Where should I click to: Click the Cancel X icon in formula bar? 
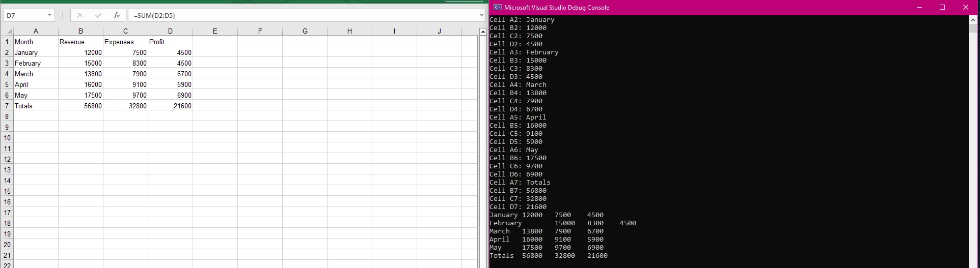[80, 15]
